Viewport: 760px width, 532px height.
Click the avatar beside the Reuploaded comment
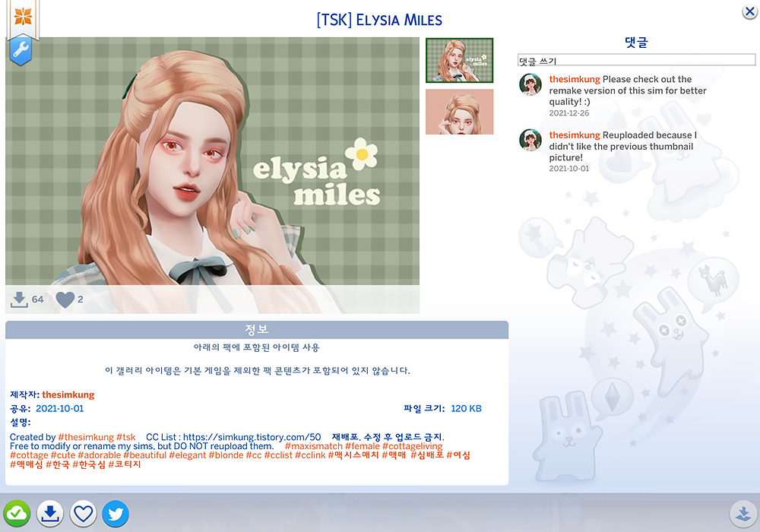click(x=530, y=140)
